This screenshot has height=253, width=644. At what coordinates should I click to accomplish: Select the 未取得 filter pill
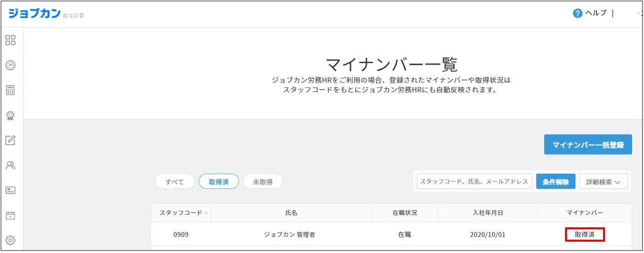point(263,182)
